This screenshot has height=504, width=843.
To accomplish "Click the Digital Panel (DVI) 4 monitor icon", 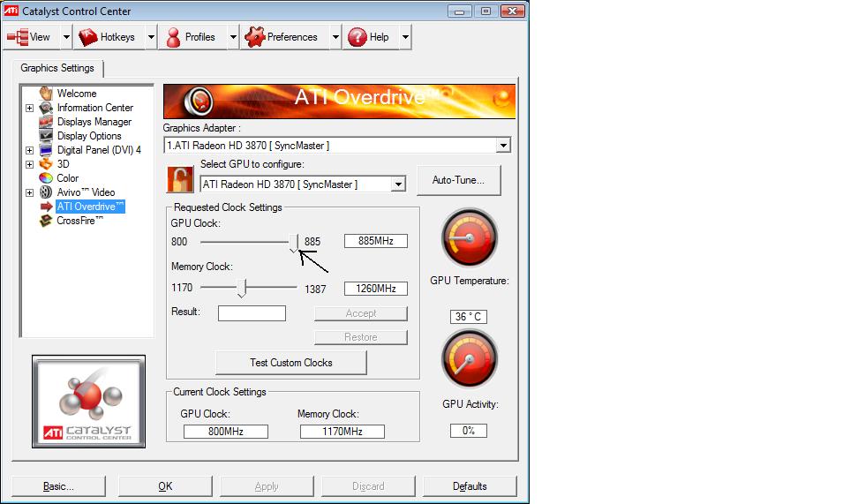I will click(x=46, y=150).
